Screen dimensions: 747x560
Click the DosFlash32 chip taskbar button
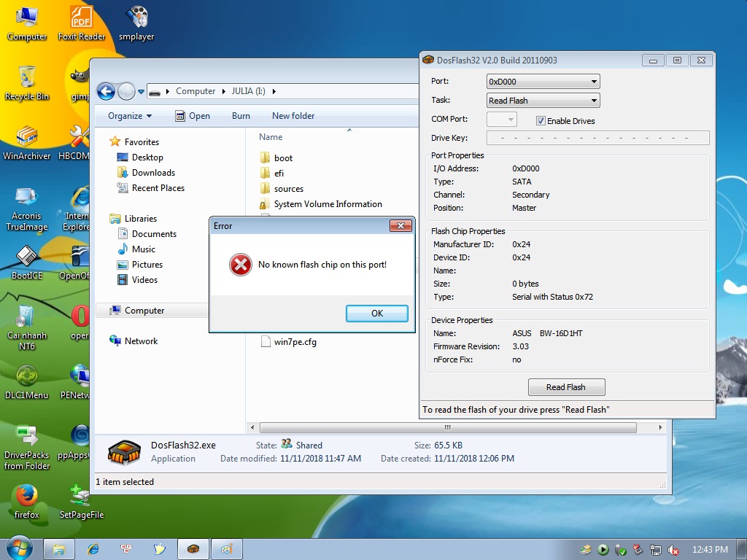193,550
